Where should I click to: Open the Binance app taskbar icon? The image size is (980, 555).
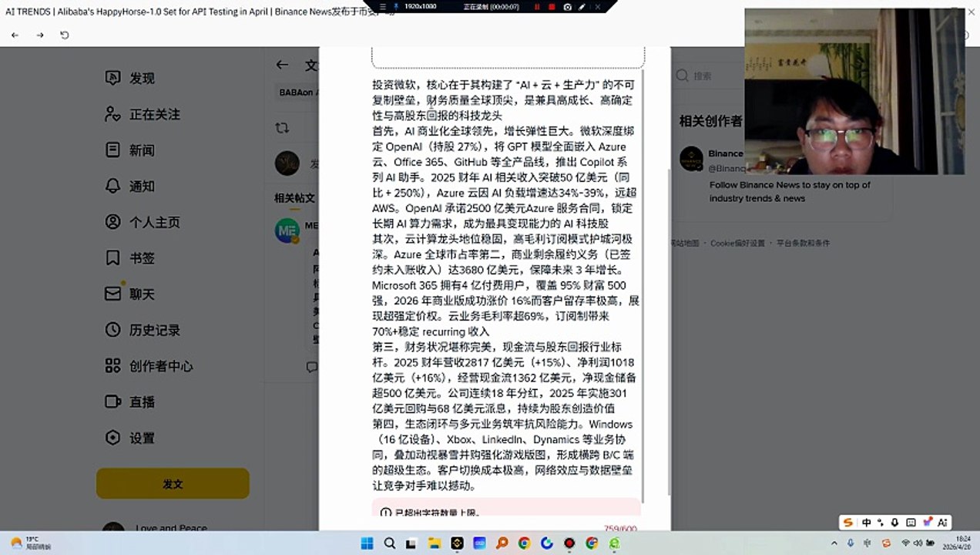[x=458, y=543]
